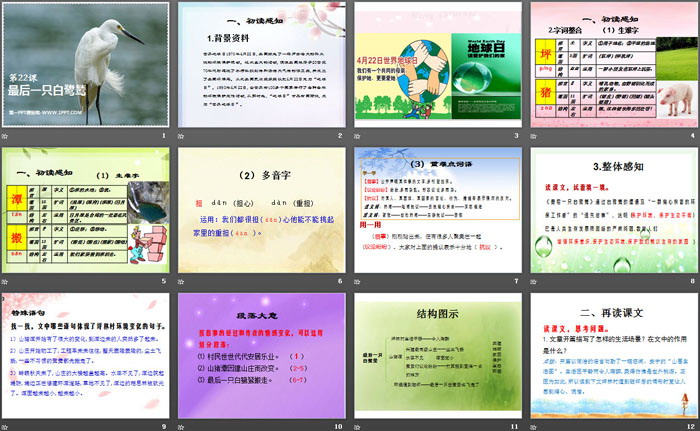The image size is (700, 431).
Task: Select slide 3 about 世界地球日 Earth Day
Action: click(x=438, y=65)
